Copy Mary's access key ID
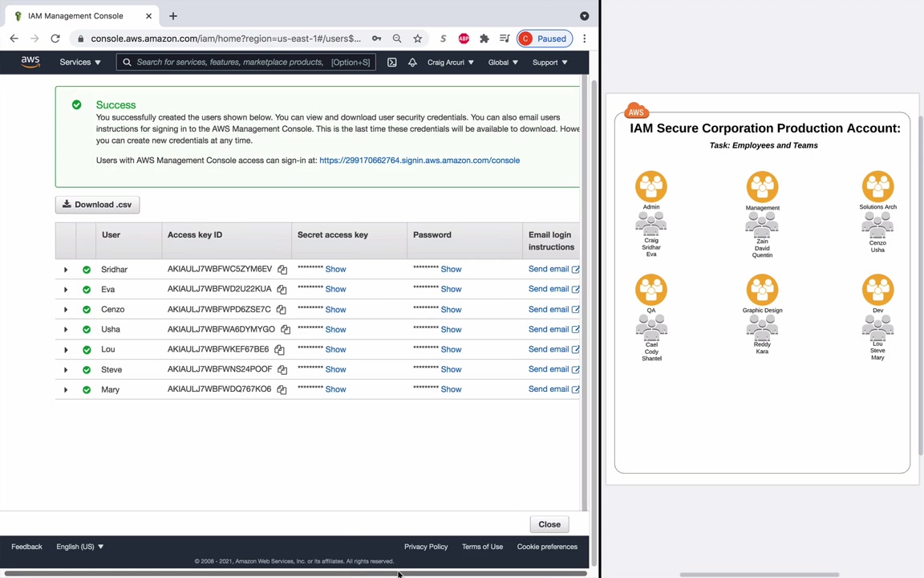Image resolution: width=924 pixels, height=578 pixels. (282, 390)
